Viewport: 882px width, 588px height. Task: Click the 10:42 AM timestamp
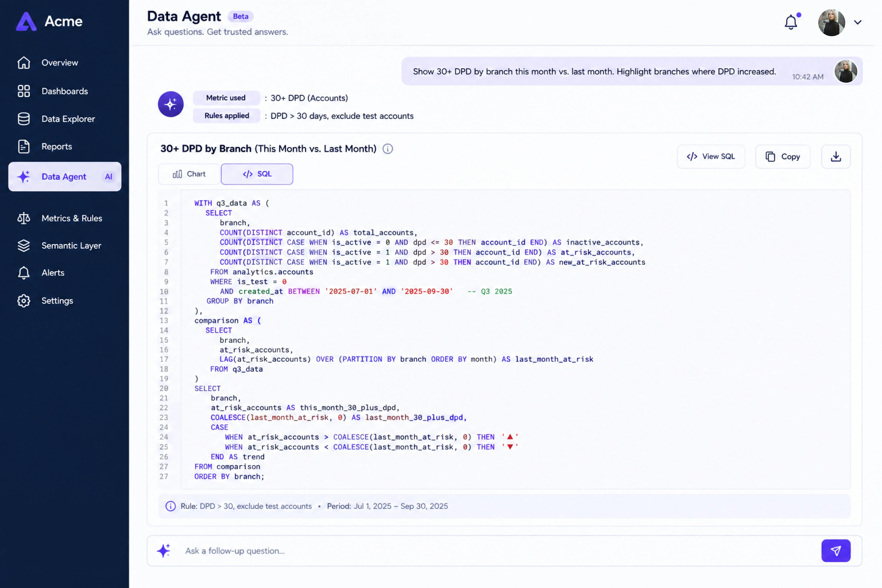(808, 77)
